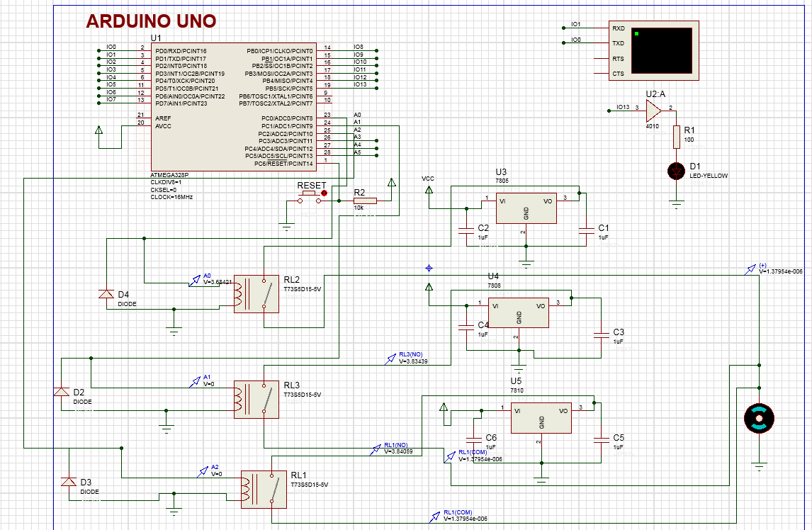Select relay RL3 symbol
This screenshot has width=812, height=530.
click(x=256, y=400)
